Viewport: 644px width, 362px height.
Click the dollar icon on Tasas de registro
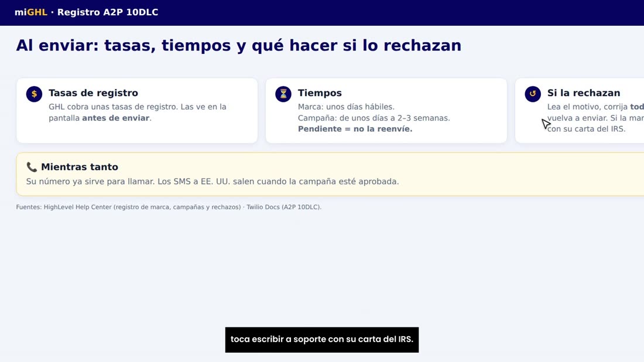click(34, 94)
